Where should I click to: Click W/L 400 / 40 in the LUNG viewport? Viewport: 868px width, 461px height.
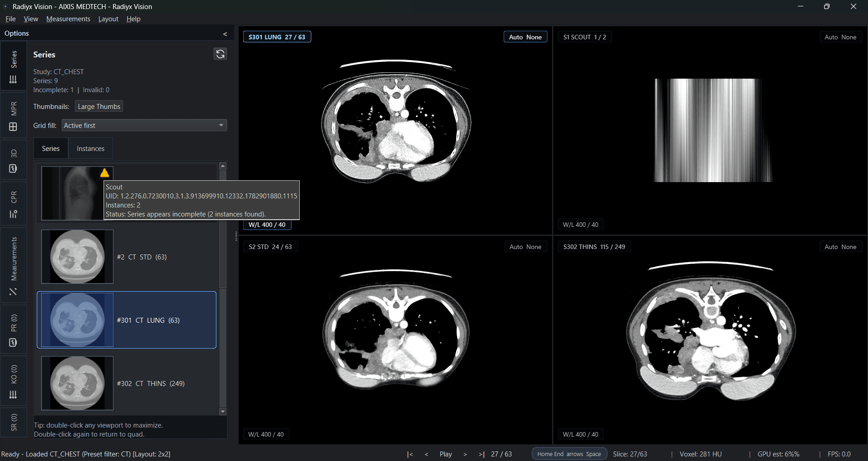pyautogui.click(x=267, y=225)
